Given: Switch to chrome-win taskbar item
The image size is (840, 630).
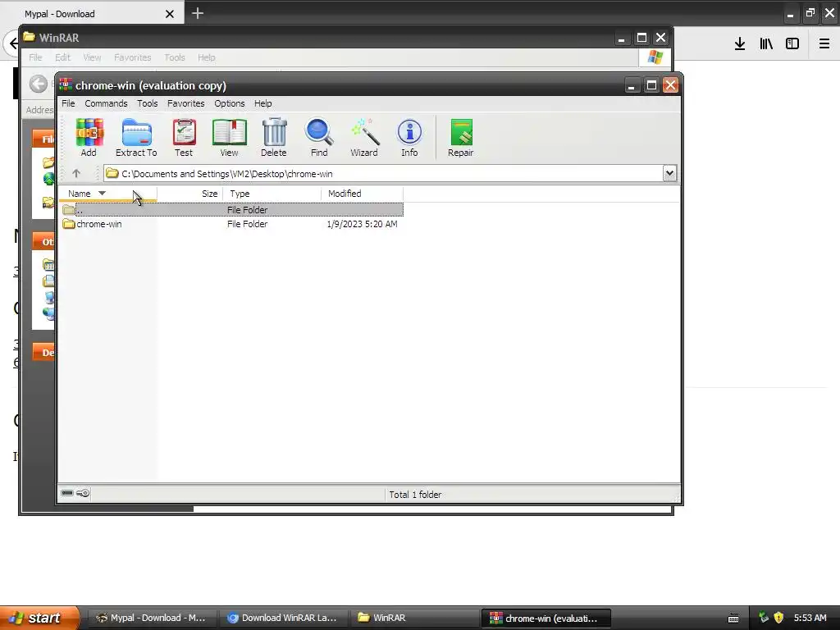Looking at the screenshot, I should tap(546, 618).
